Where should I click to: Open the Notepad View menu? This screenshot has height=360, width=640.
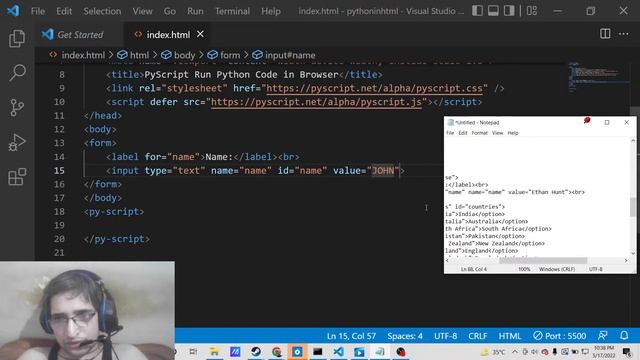coord(497,133)
